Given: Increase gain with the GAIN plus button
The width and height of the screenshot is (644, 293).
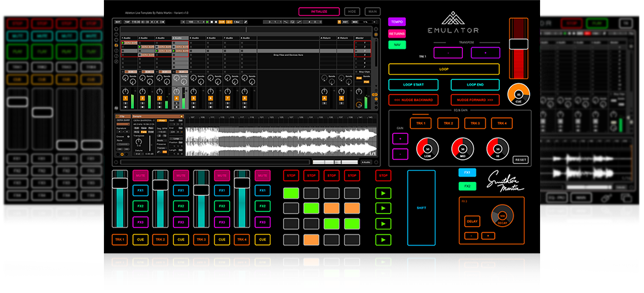Looking at the screenshot, I should 400,138.
